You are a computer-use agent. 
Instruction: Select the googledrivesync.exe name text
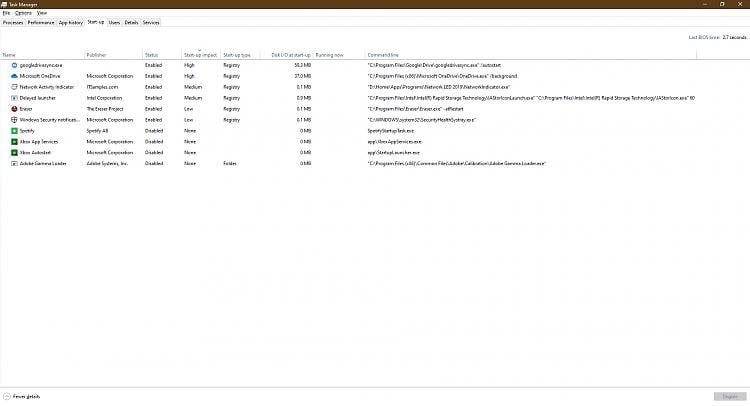coord(41,65)
